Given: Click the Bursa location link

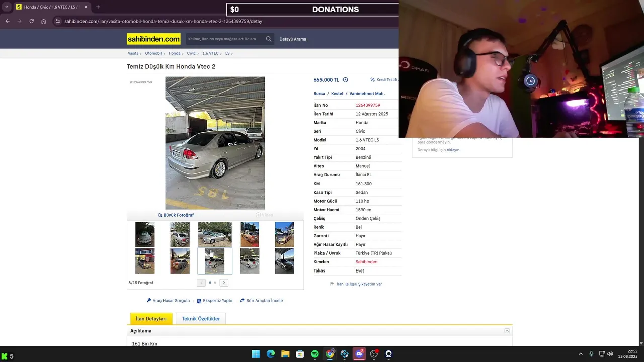Looking at the screenshot, I should coord(319,94).
